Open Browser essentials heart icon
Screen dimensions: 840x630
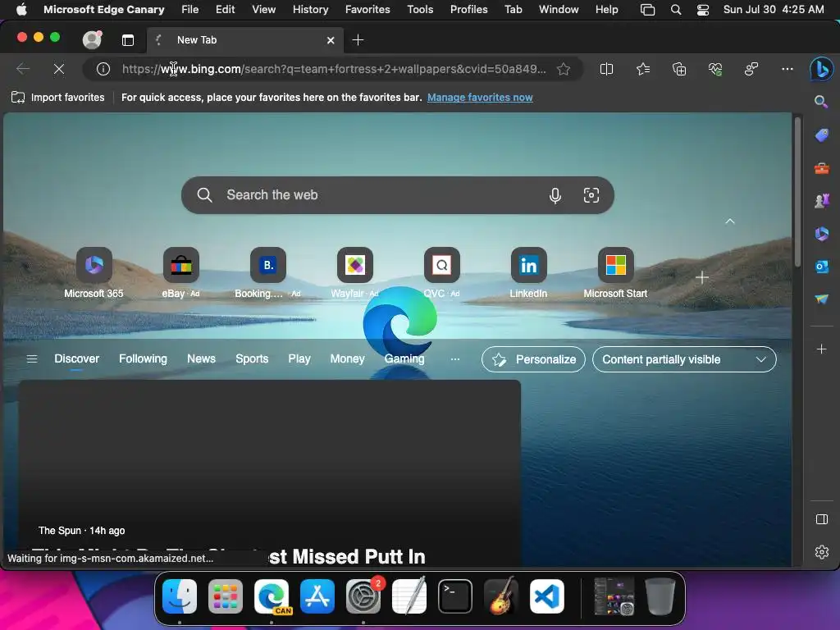pos(715,69)
